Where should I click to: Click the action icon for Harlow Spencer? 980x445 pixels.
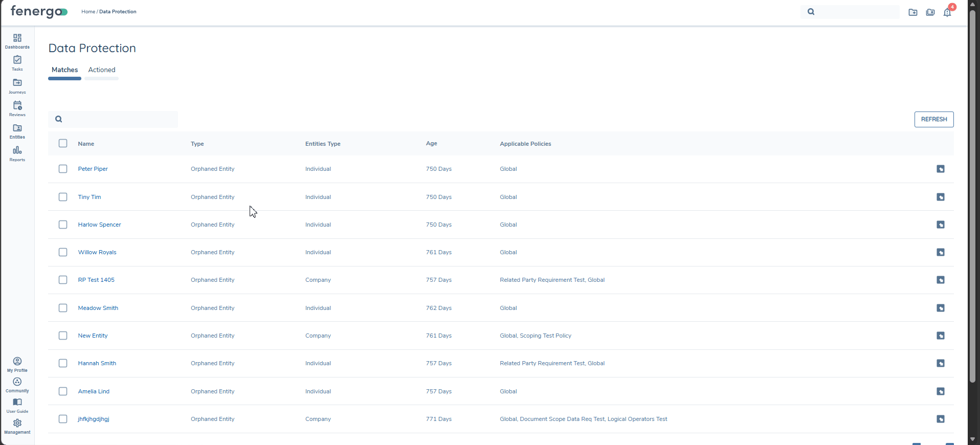(941, 225)
